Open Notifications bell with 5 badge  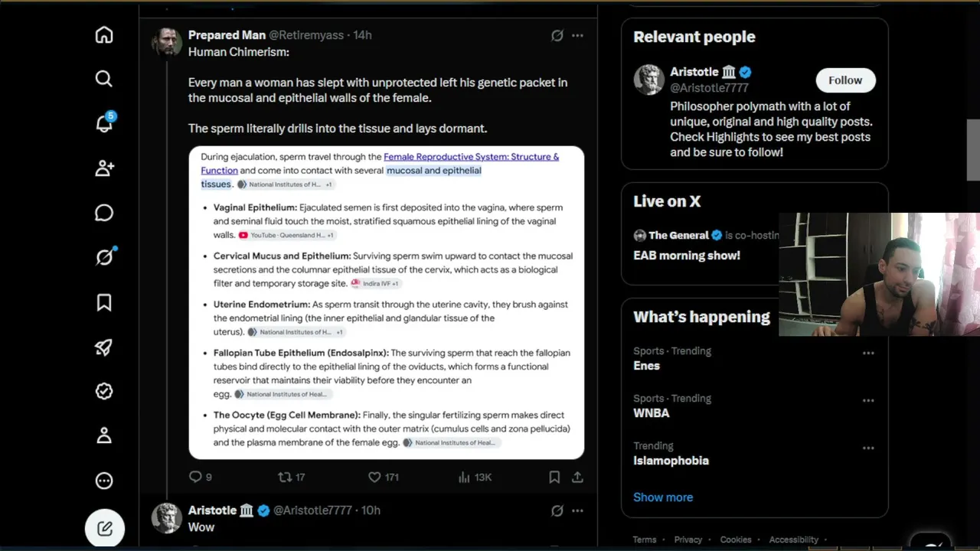pyautogui.click(x=104, y=123)
